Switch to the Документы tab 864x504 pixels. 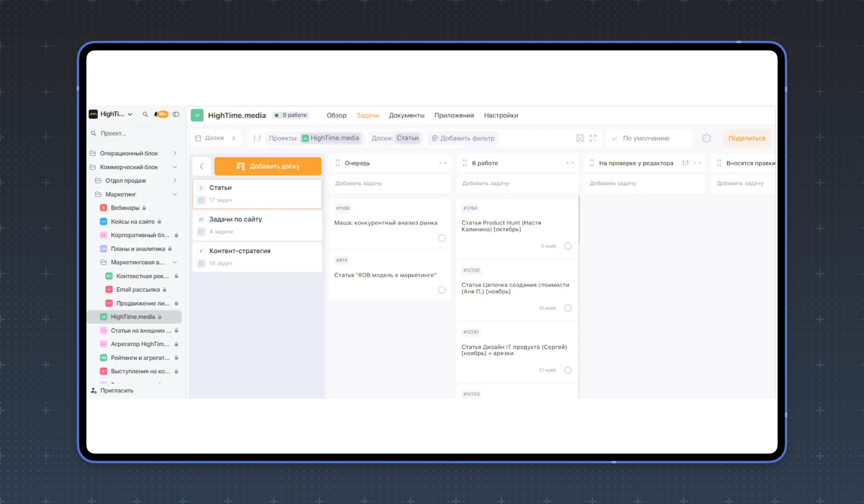406,116
